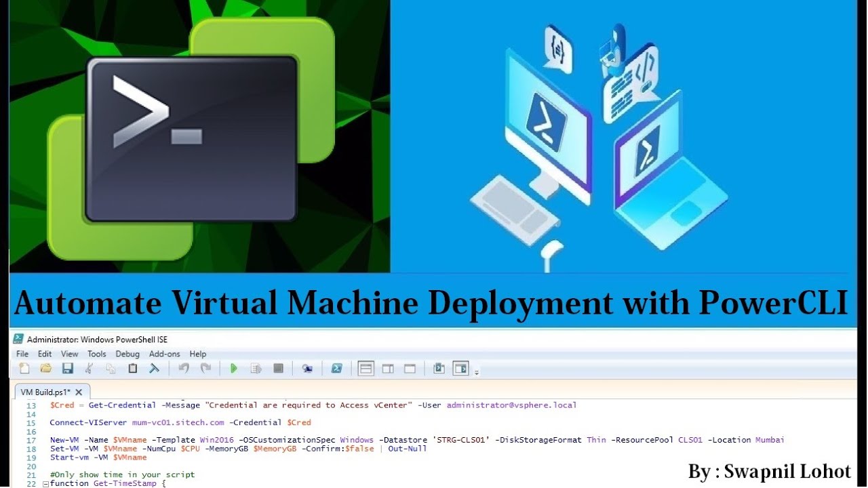Show Script Pane Right layout icon
The height and width of the screenshot is (488, 868).
(388, 369)
